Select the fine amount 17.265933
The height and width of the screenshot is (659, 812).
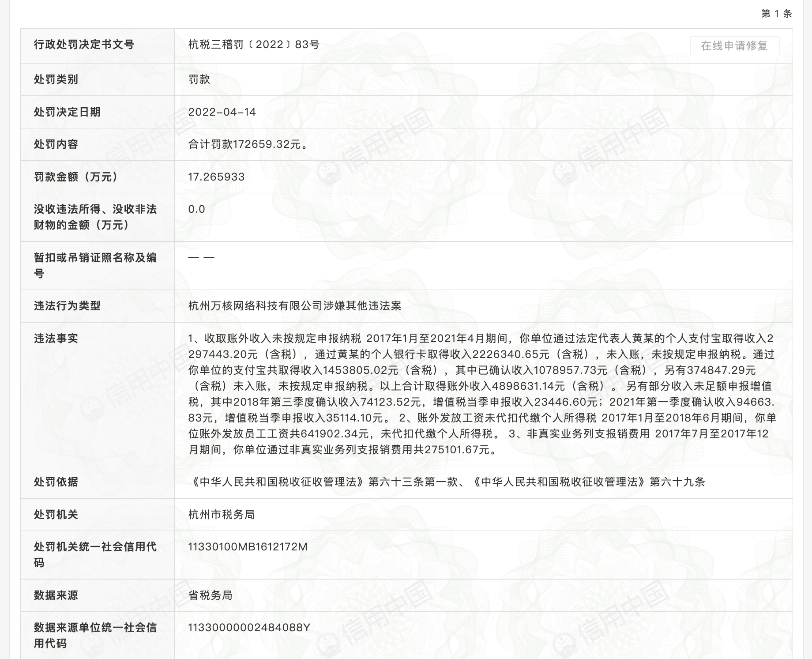point(216,177)
